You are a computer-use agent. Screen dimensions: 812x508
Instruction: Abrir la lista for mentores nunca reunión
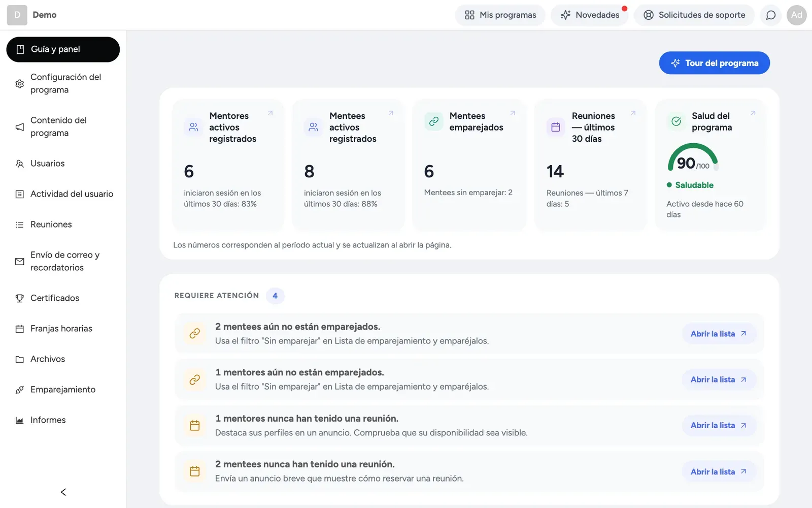[x=719, y=425]
